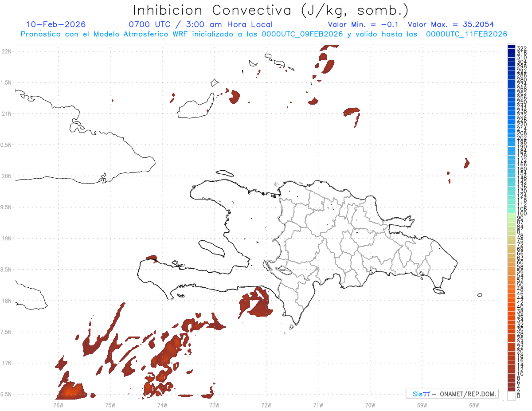The image size is (532, 411).
Task: Click the 'ONAMET/REP.DOM.' credit box
Action: pos(452,394)
